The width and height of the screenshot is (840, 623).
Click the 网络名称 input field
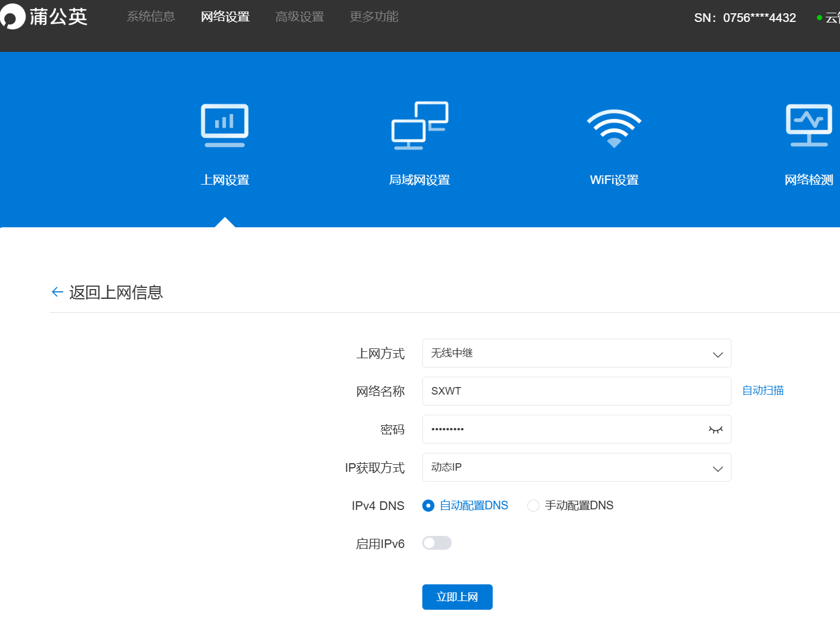[576, 391]
